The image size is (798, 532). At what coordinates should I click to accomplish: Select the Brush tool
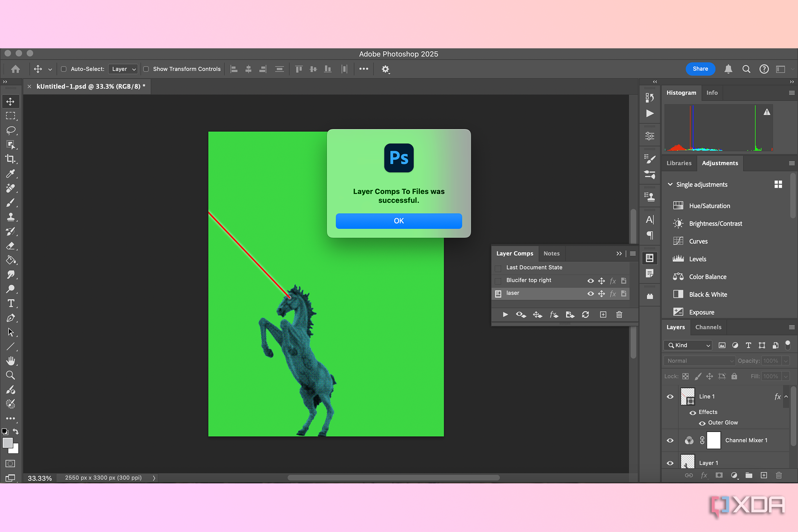pyautogui.click(x=11, y=203)
